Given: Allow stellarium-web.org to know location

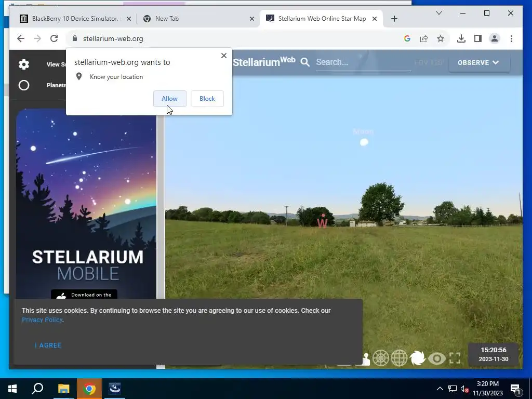Looking at the screenshot, I should 170,99.
